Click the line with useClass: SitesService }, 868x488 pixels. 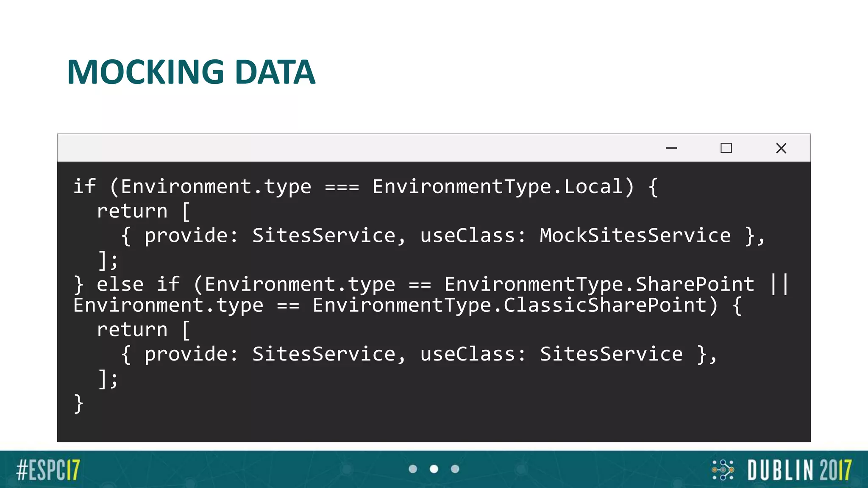click(x=419, y=354)
